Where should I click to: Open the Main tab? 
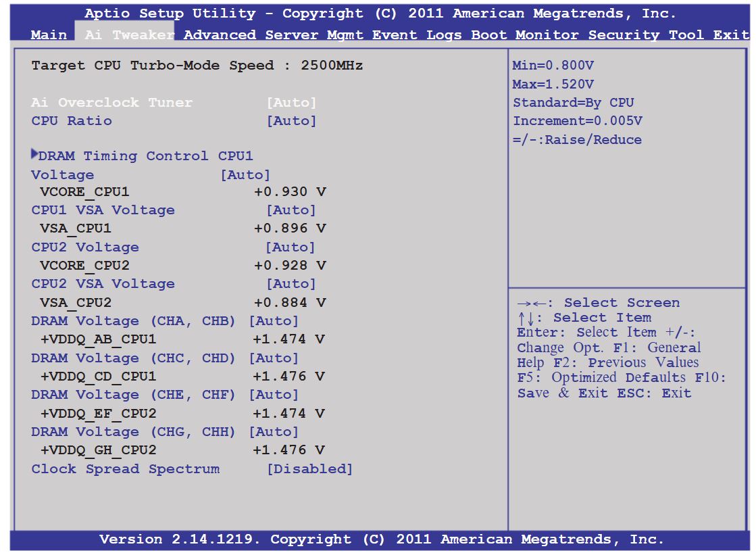49,34
